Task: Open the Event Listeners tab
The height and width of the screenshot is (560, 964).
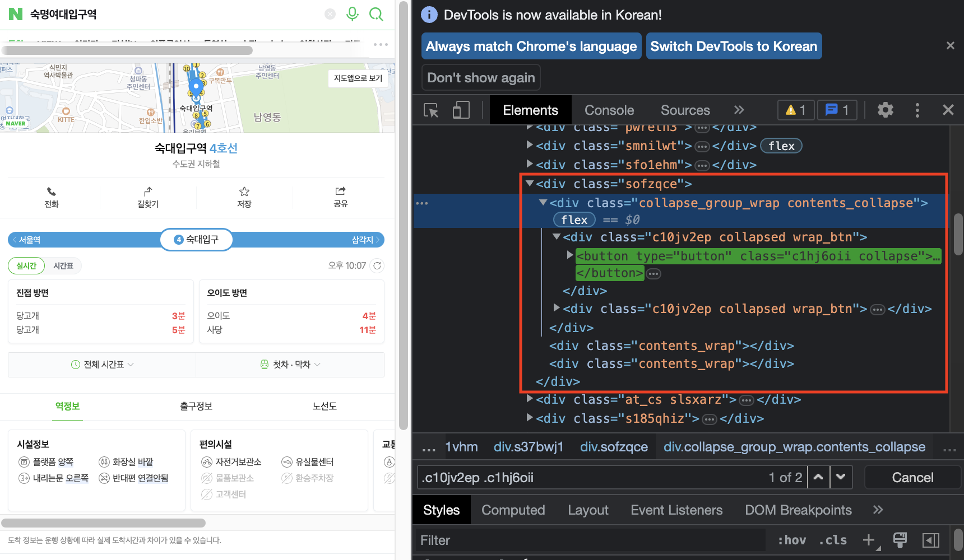Action: click(x=676, y=510)
